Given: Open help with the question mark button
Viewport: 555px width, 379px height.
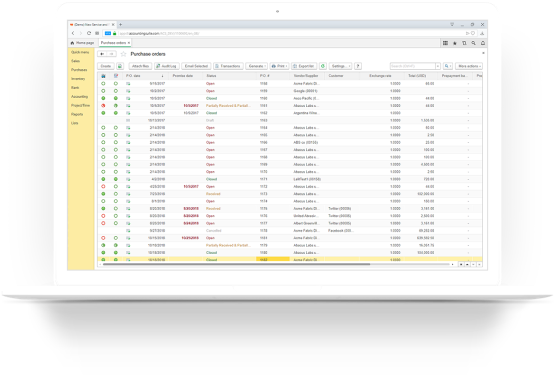Looking at the screenshot, I should (x=358, y=66).
